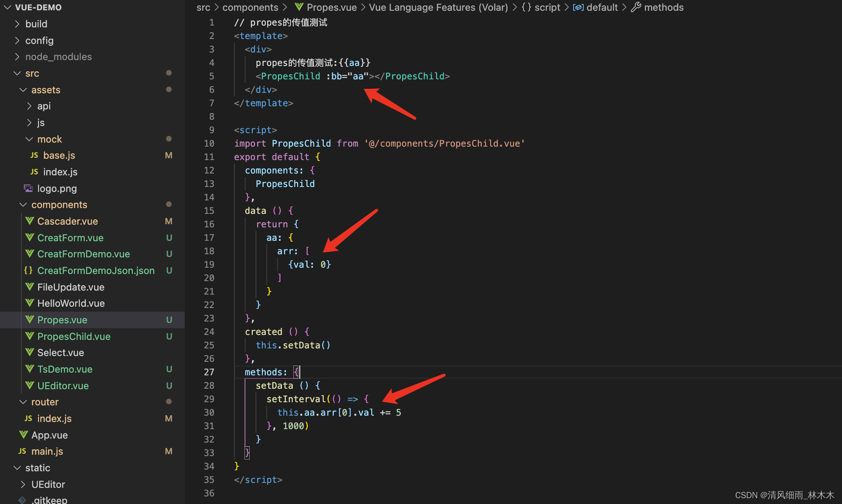Click line number 27 in the gutter
Image resolution: width=842 pixels, height=504 pixels.
[x=209, y=372]
